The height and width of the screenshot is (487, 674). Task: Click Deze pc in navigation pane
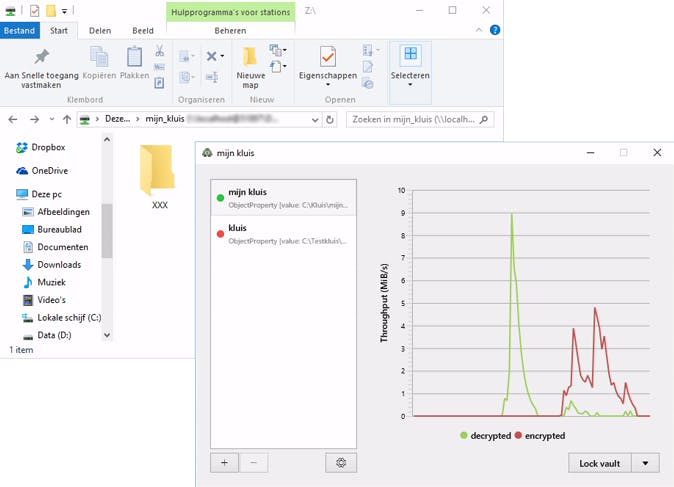click(x=46, y=194)
